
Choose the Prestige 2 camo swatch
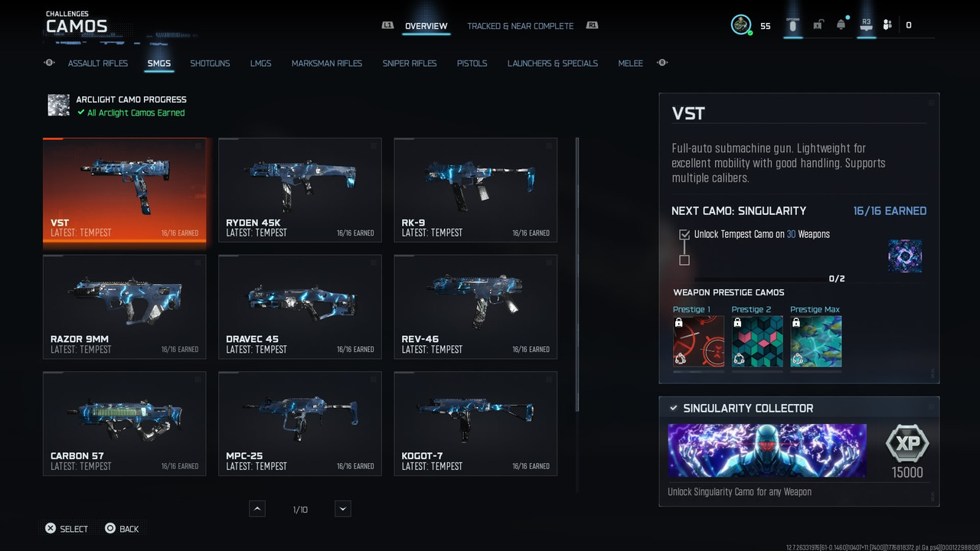tap(757, 341)
